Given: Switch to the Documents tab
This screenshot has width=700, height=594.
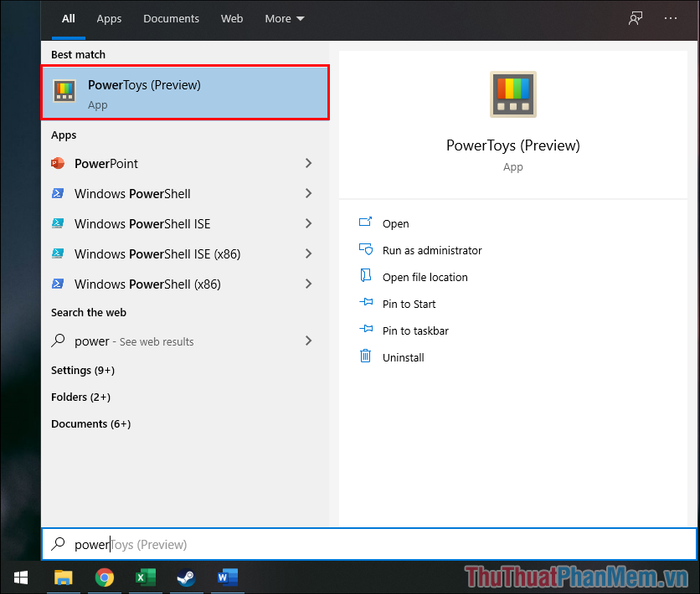Looking at the screenshot, I should [x=171, y=19].
